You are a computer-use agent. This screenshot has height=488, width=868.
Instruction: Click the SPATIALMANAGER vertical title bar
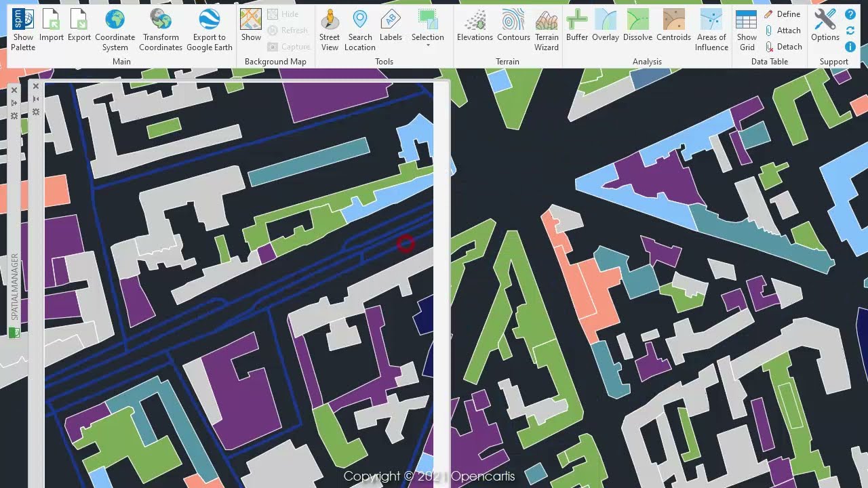click(x=14, y=287)
